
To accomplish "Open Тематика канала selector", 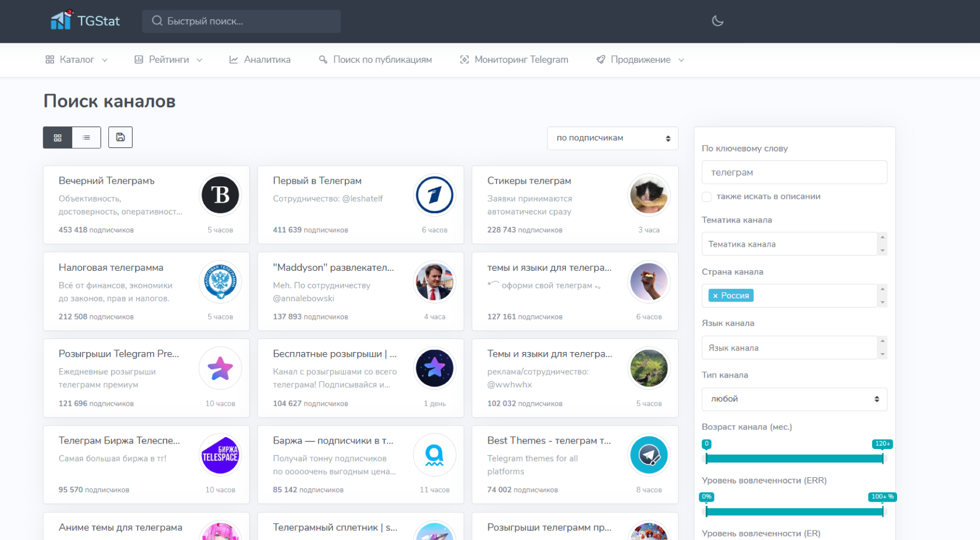I will [x=790, y=244].
